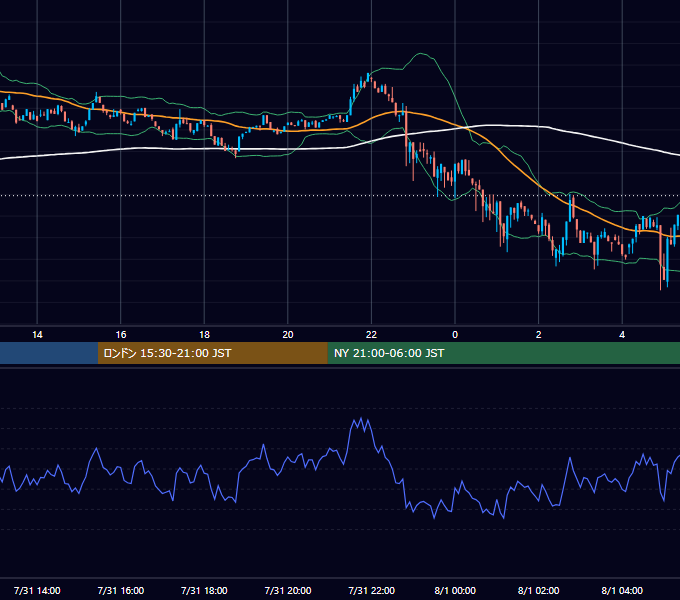Click hour label 22 on price chart axis

click(371, 335)
